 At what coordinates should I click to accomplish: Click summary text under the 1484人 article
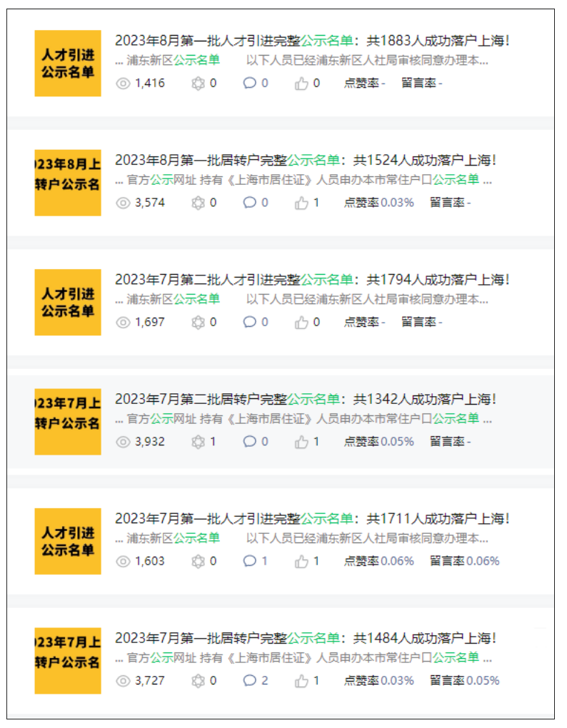[303, 658]
